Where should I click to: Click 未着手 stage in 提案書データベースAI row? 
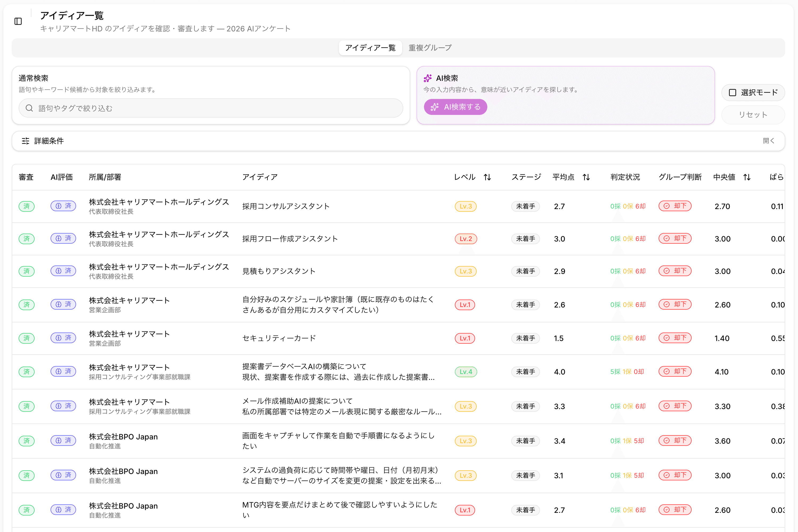click(x=525, y=372)
